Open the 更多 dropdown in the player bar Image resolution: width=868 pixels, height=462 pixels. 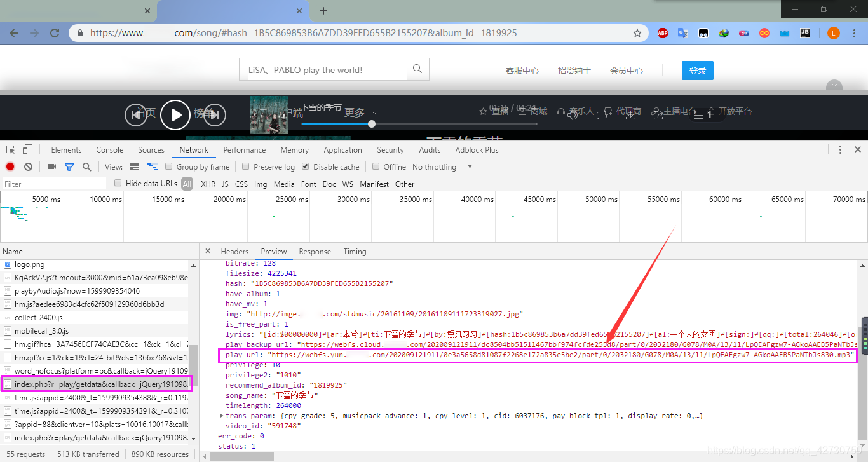point(361,112)
